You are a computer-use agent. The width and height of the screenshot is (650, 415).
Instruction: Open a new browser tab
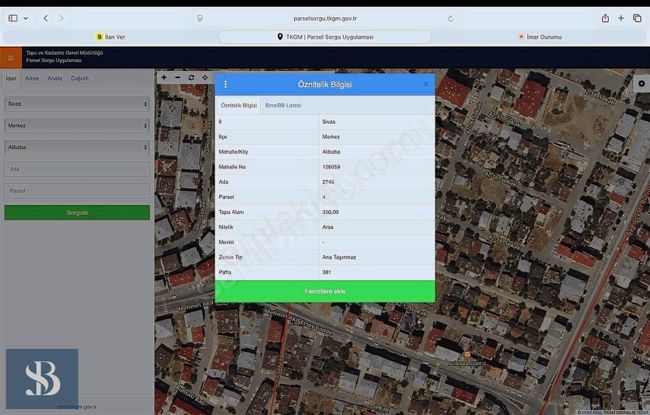point(621,18)
